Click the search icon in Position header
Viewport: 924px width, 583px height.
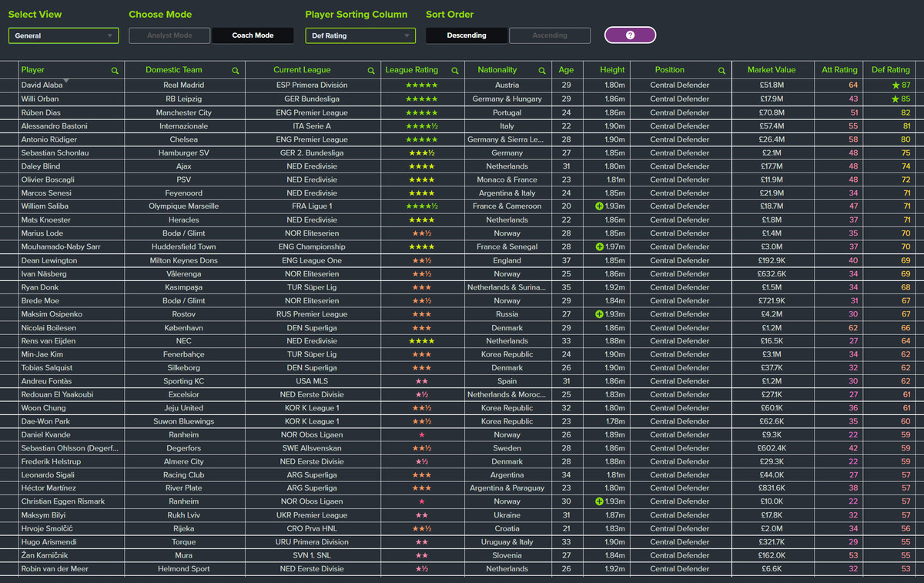pyautogui.click(x=721, y=70)
